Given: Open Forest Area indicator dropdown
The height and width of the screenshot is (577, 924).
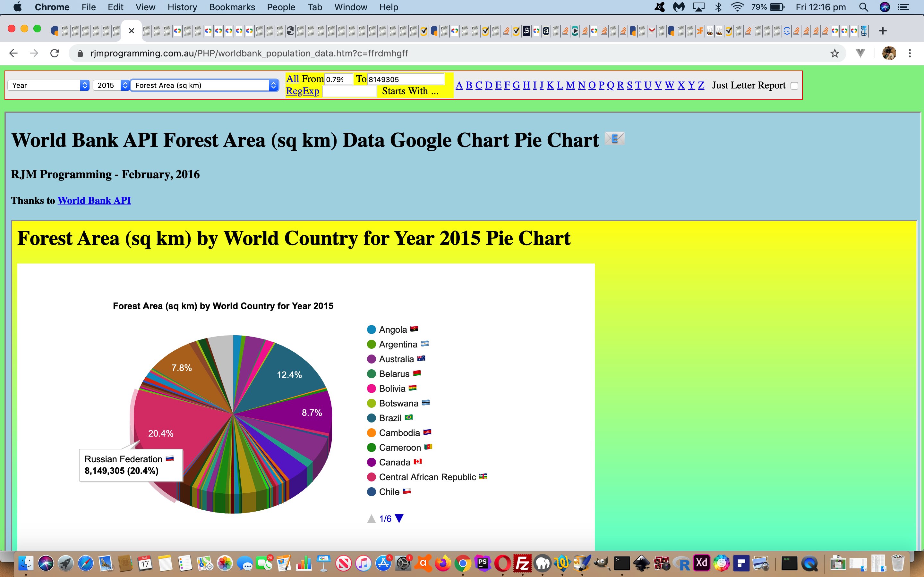Looking at the screenshot, I should pyautogui.click(x=205, y=85).
